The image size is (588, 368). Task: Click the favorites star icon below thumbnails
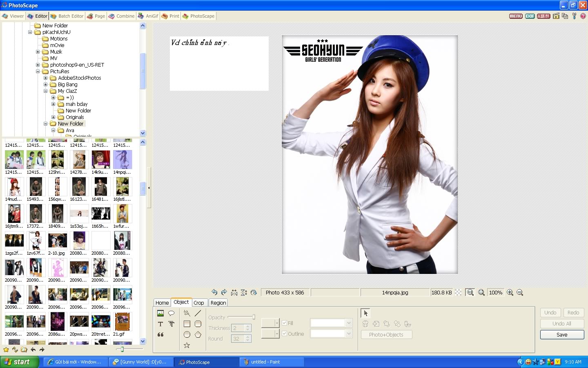pos(6,350)
